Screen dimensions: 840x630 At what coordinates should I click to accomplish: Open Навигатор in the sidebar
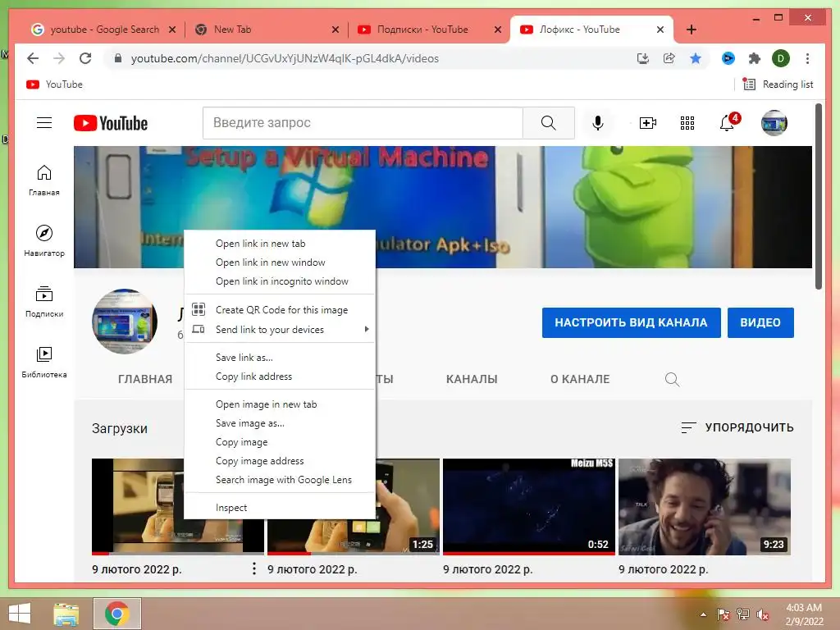(44, 241)
